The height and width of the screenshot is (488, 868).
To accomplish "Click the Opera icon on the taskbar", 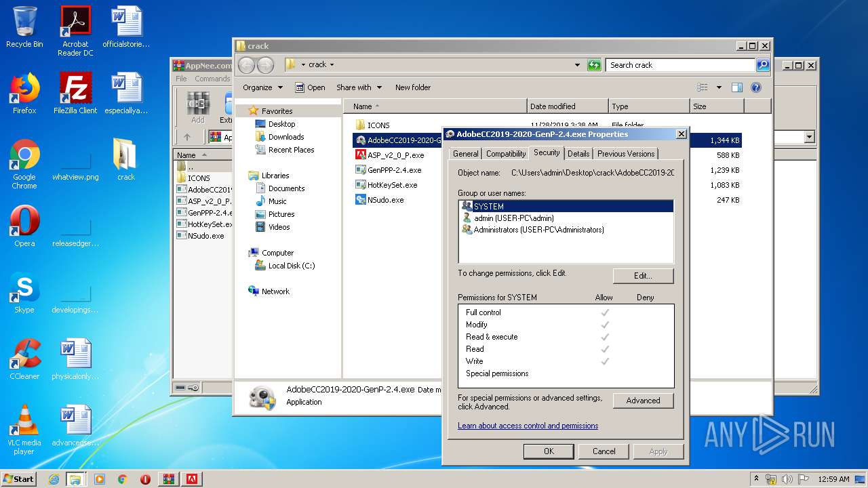I will (x=145, y=479).
